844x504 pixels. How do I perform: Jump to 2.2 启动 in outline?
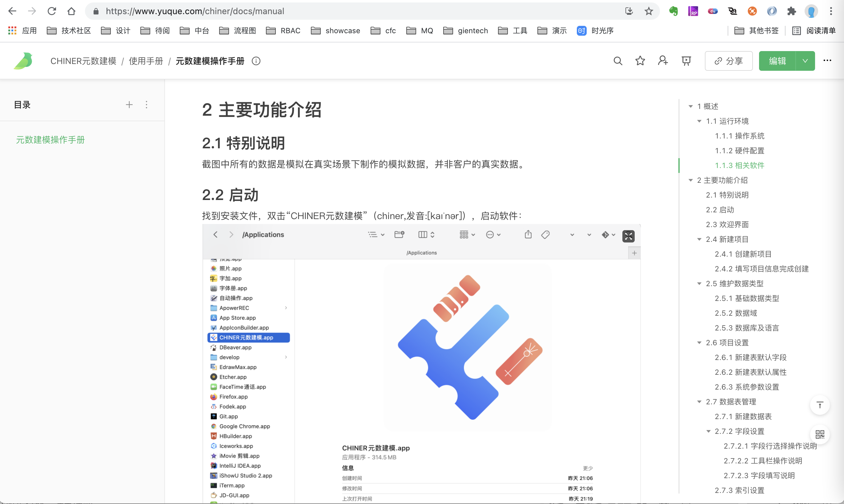click(x=720, y=210)
